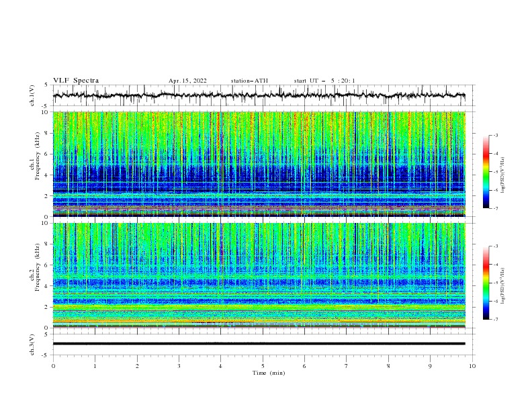Click the upper PSD color scale bar
This screenshot has width=532, height=411.
[486, 172]
